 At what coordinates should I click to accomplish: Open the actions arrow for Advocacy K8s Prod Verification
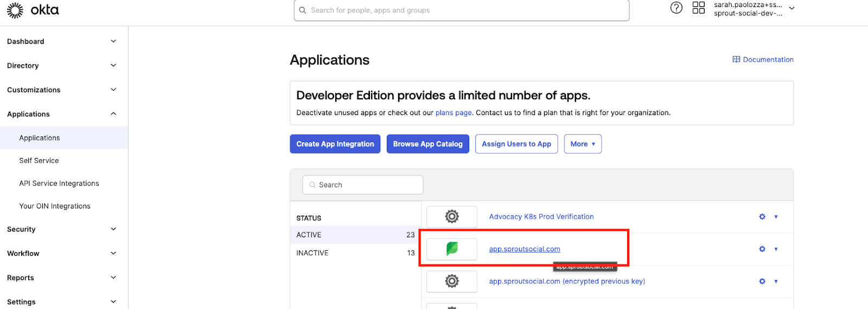(776, 217)
